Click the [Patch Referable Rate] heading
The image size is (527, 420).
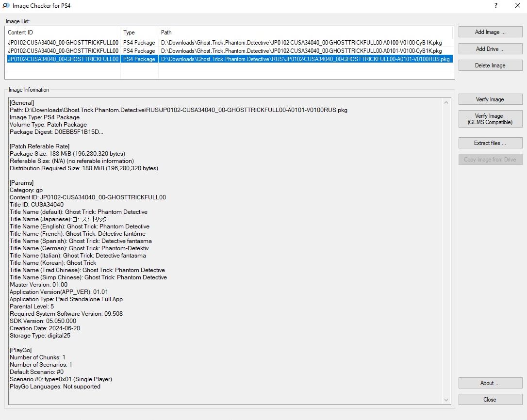click(40, 146)
